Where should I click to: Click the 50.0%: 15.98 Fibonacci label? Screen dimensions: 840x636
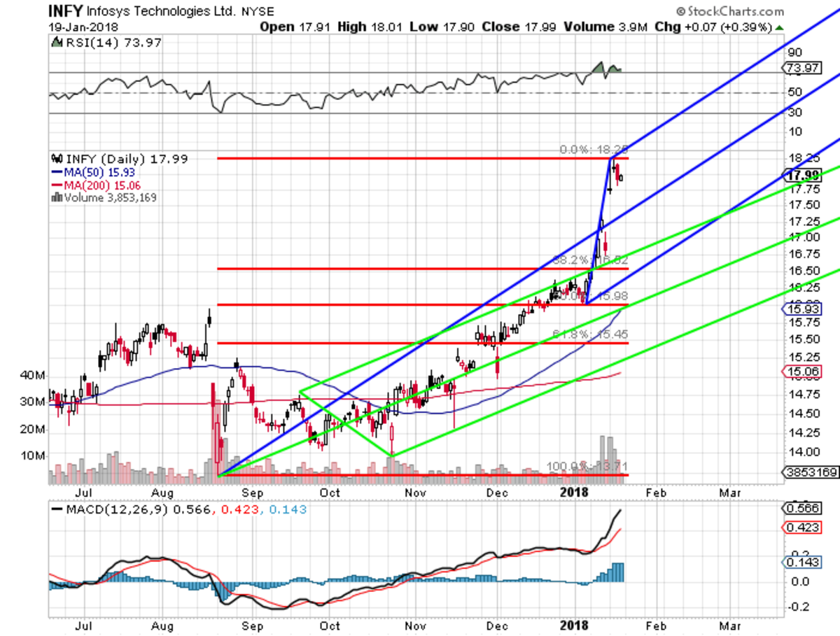[592, 296]
